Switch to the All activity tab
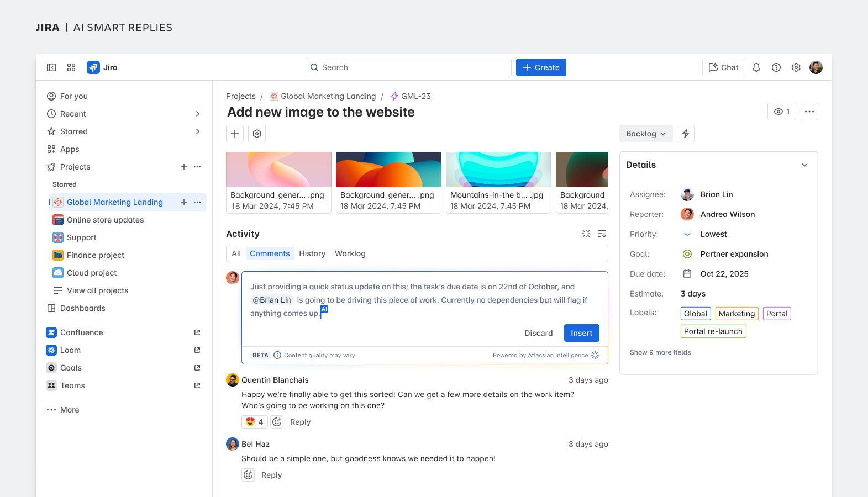 tap(236, 253)
